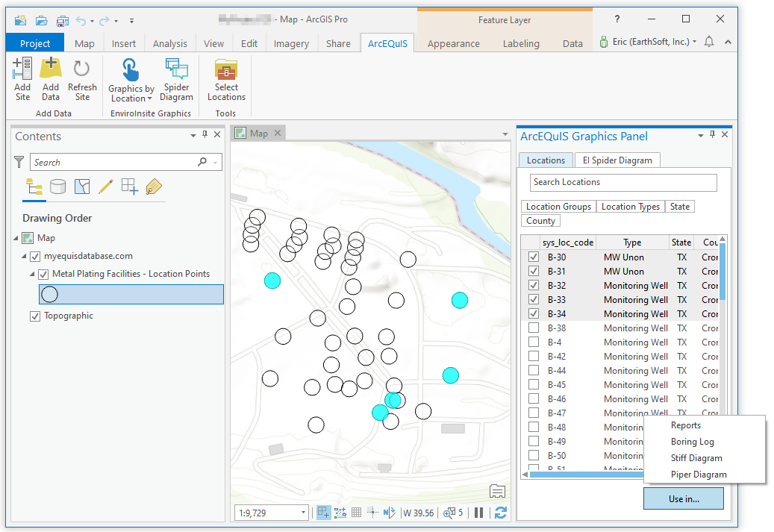Click the Save Project quick access icon
This screenshot has height=532, width=774.
pyautogui.click(x=63, y=21)
